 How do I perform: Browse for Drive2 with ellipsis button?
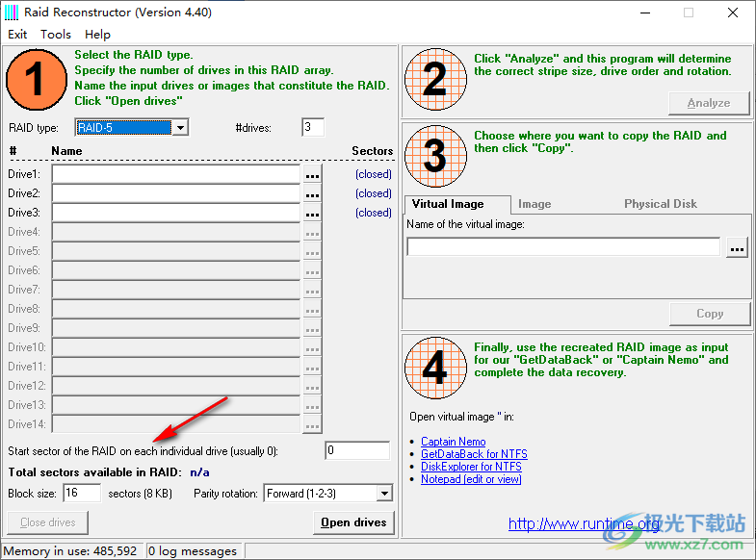tap(312, 194)
